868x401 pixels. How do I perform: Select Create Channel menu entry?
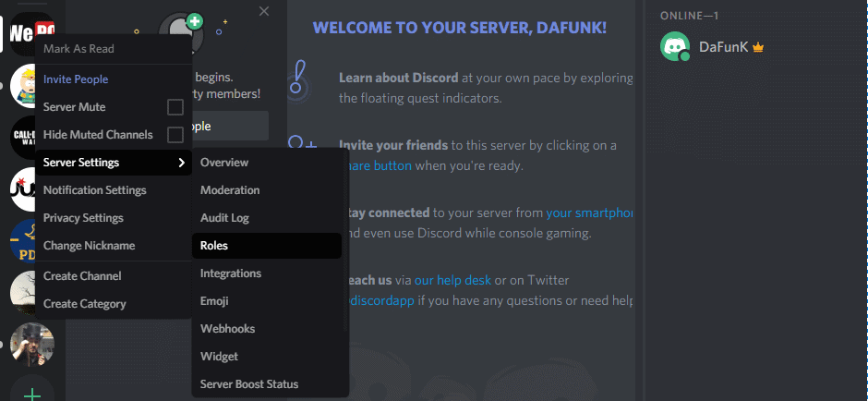[114, 276]
